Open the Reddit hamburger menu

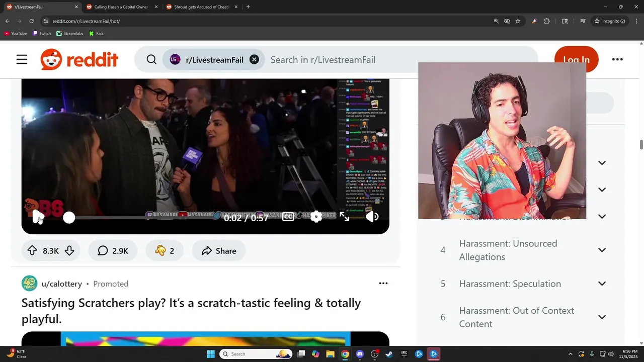pos(22,60)
